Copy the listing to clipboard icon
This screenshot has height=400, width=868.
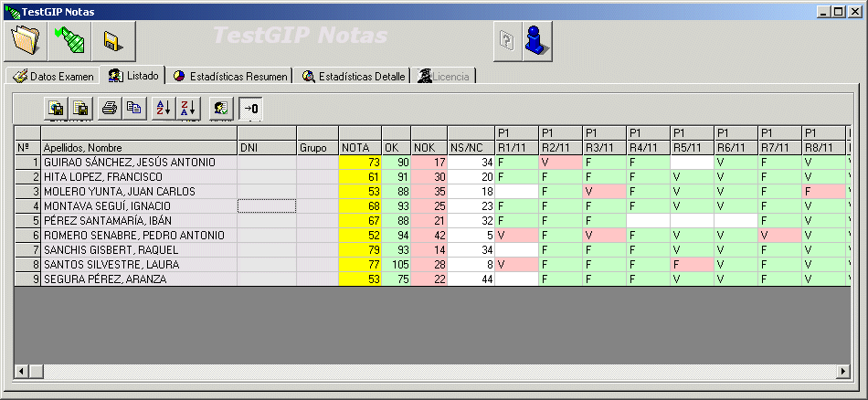click(x=134, y=108)
